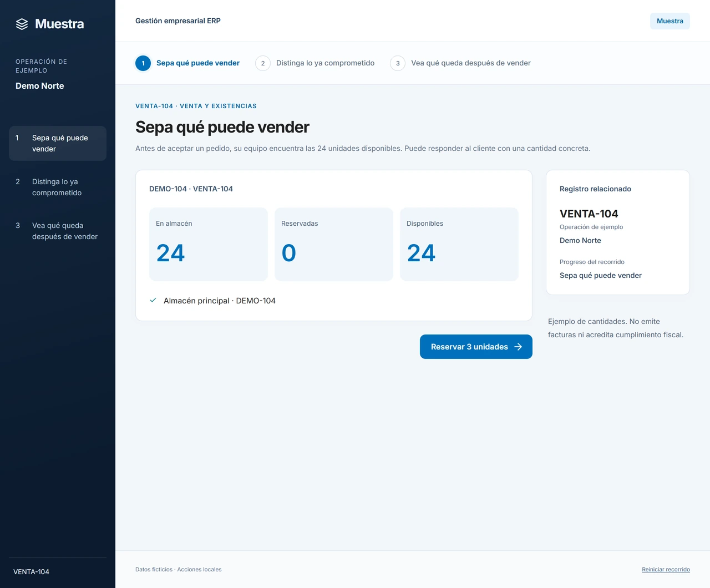Viewport: 710px width, 588px height.
Task: Open sidebar step Sepa qué puede vender
Action: pyautogui.click(x=58, y=143)
